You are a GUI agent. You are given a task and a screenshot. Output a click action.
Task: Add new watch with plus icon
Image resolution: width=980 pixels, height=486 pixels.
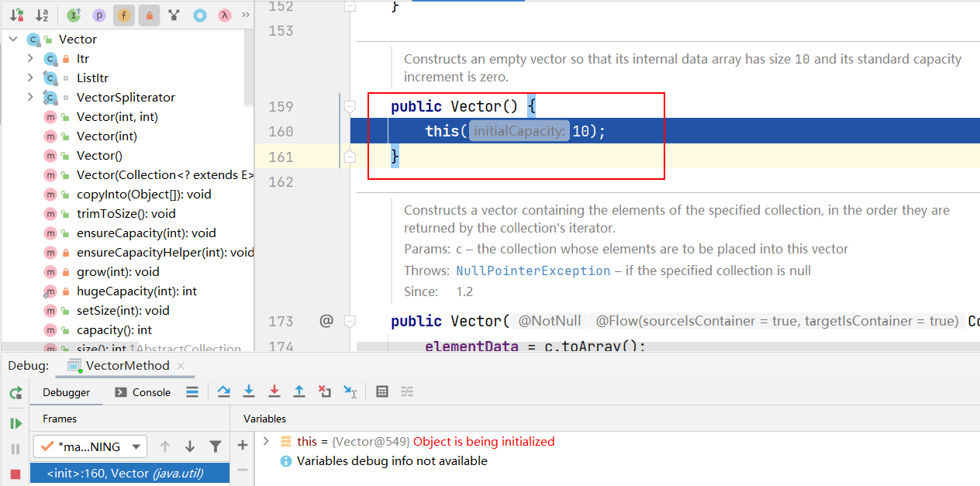[x=243, y=445]
